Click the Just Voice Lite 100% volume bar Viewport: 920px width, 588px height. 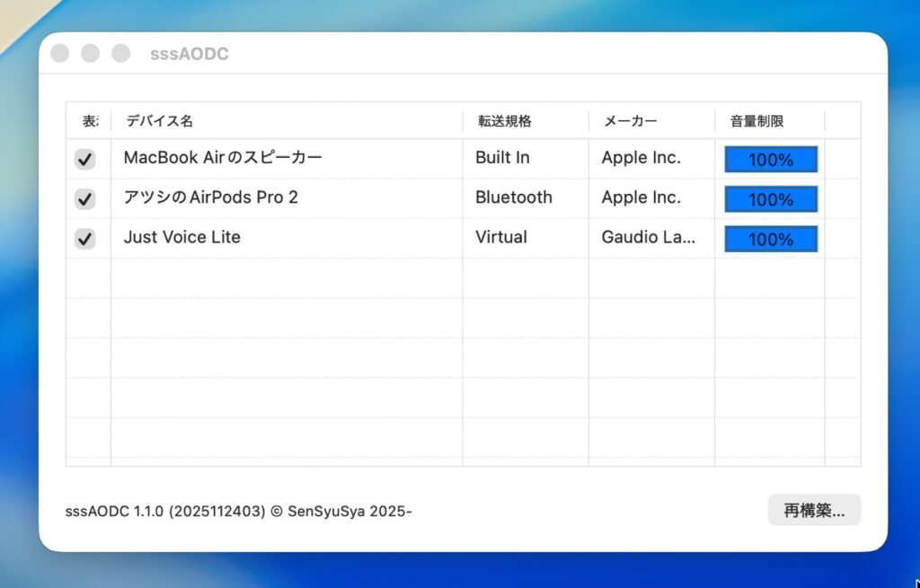(771, 239)
